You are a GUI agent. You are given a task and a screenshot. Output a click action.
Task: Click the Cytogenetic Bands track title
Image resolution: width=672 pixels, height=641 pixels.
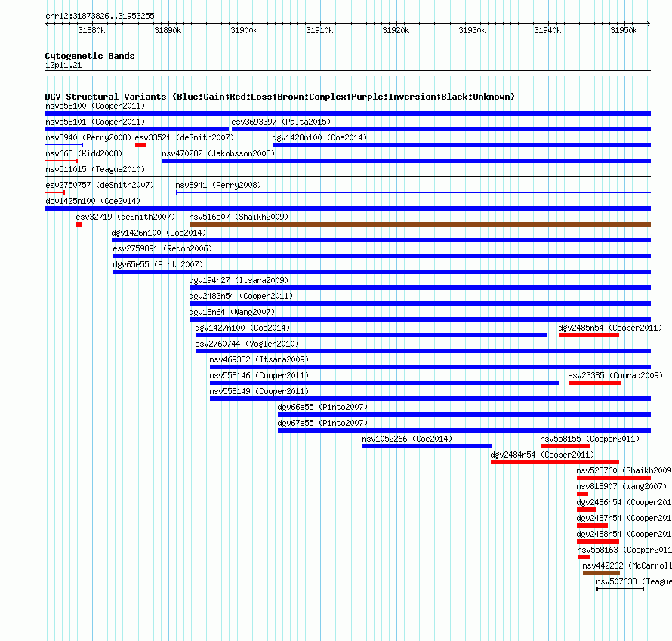point(90,56)
